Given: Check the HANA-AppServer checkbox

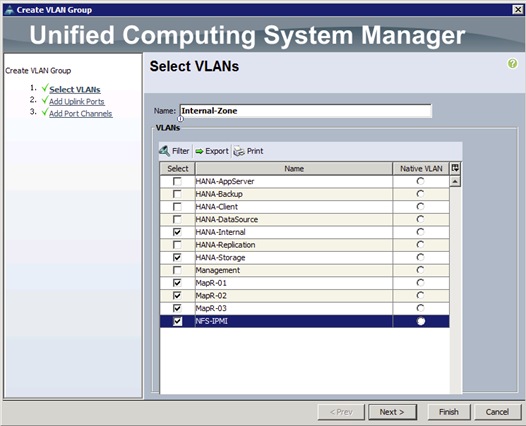Looking at the screenshot, I should click(x=177, y=181).
